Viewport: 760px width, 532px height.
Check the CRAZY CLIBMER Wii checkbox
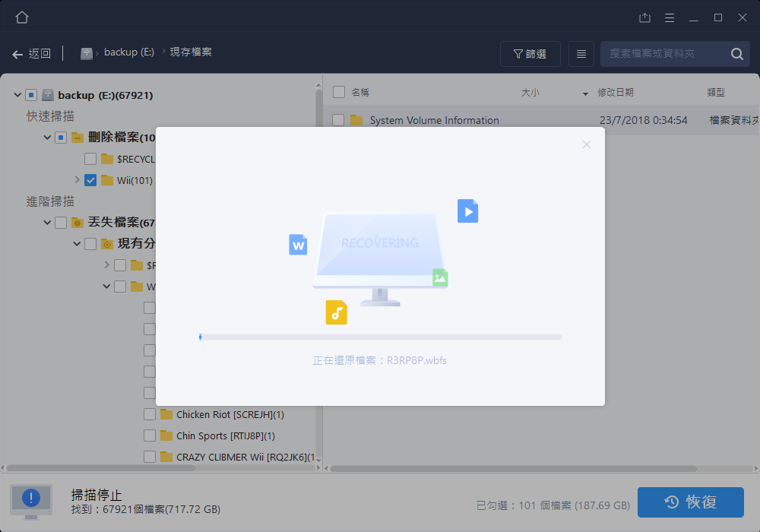coord(150,457)
